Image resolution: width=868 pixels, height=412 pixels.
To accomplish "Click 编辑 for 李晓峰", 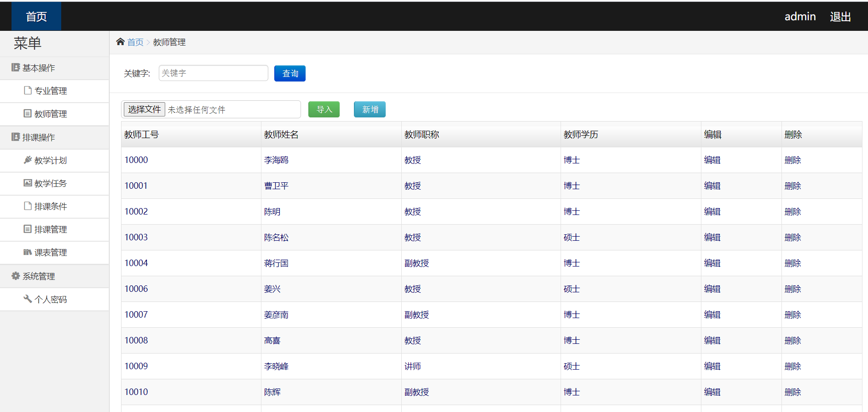I will (712, 366).
